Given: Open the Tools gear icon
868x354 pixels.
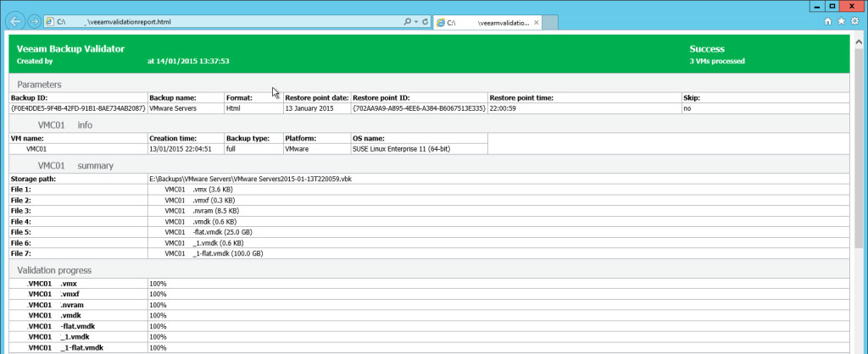Looking at the screenshot, I should coord(855,21).
